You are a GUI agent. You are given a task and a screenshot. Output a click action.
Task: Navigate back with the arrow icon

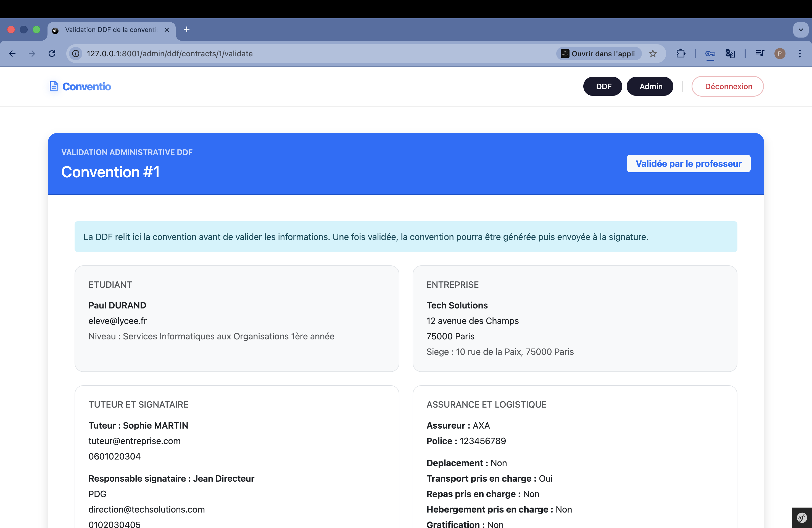coord(12,54)
